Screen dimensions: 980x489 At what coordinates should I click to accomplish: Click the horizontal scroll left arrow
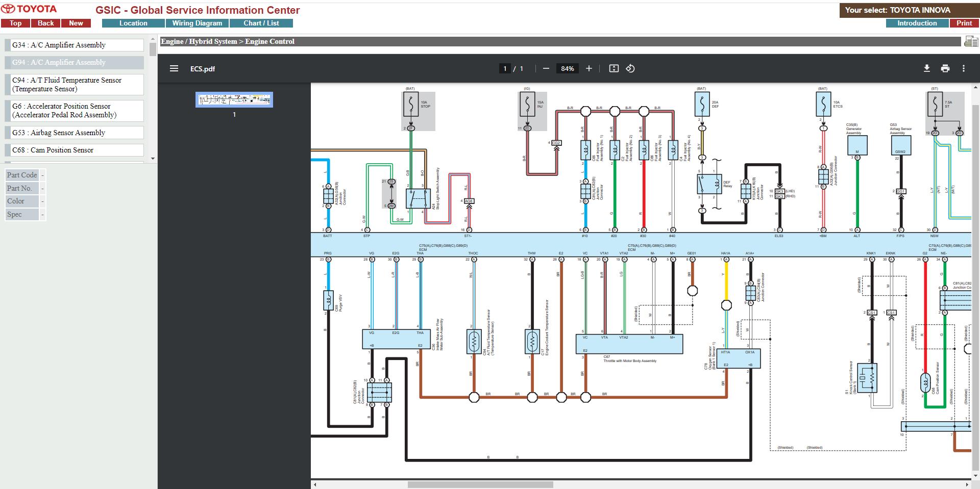pyautogui.click(x=315, y=484)
